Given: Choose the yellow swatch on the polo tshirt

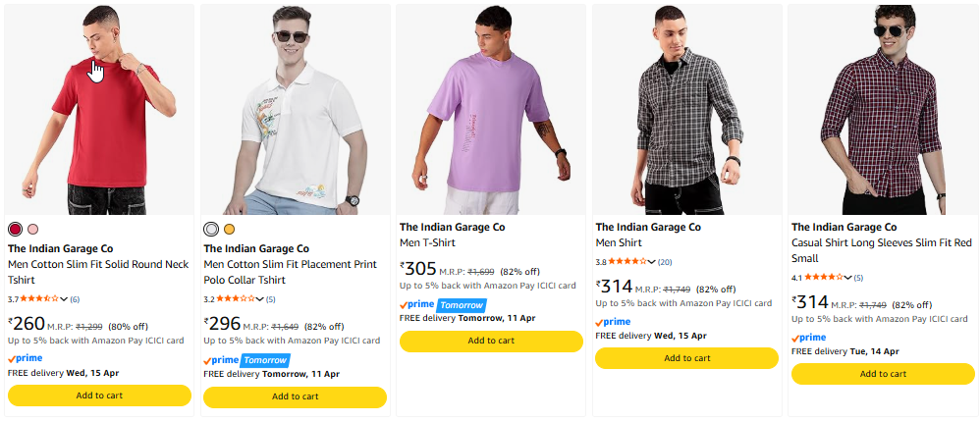Looking at the screenshot, I should point(229,229).
